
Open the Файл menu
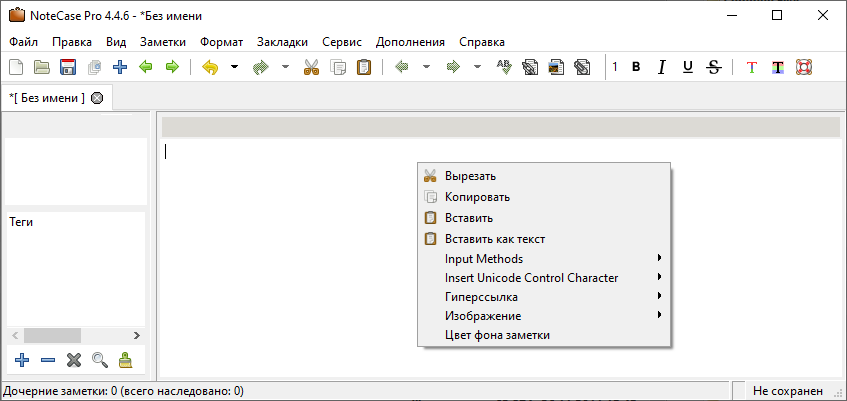click(24, 42)
